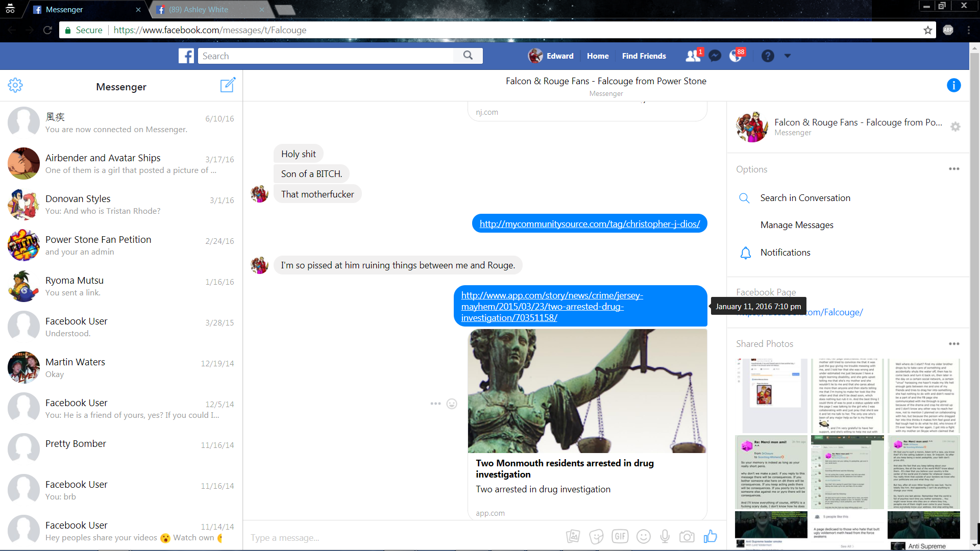980x551 pixels.
Task: Click sender avatar beside That motherfucker message
Action: point(259,194)
